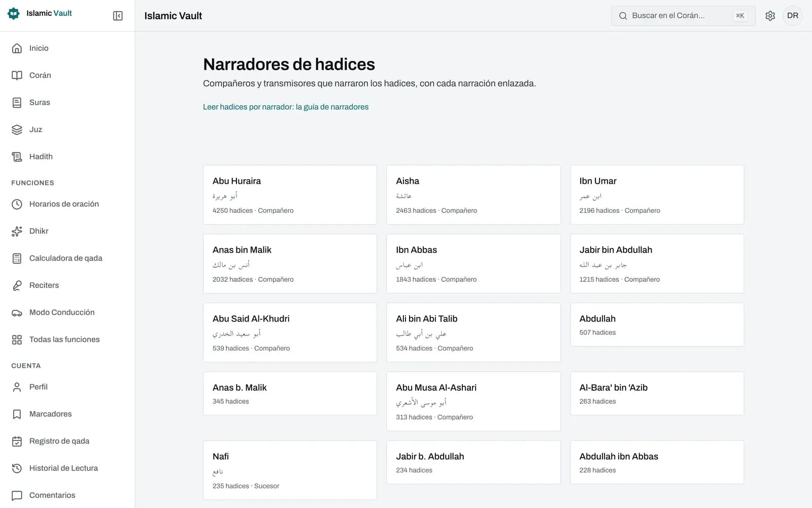Open the DR user avatar button
The image size is (812, 508).
(x=793, y=16)
